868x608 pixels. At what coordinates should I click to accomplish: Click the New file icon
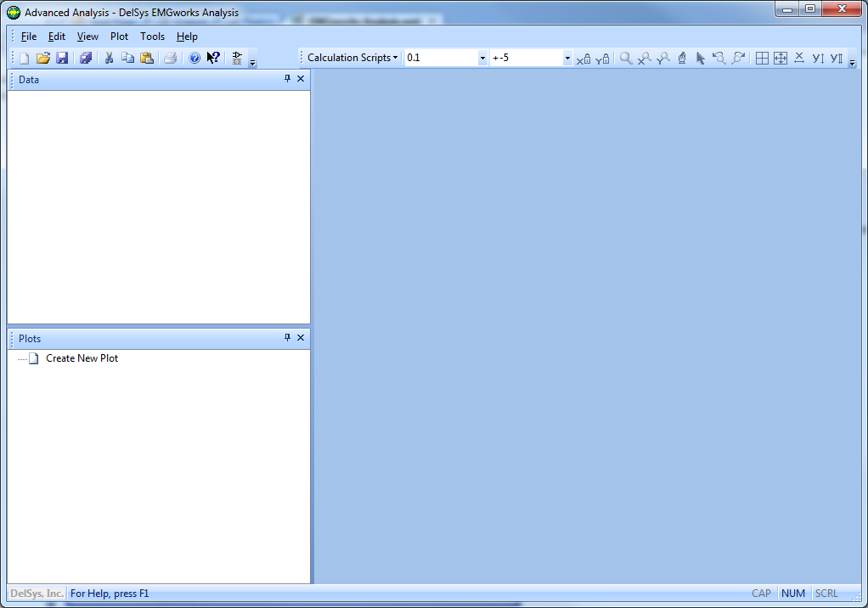pyautogui.click(x=24, y=58)
